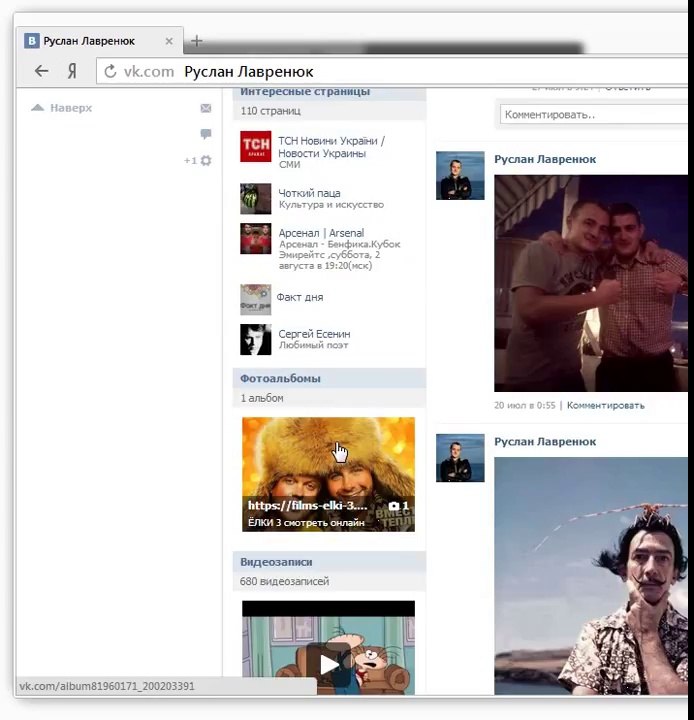Open author avatar of two-men photo post
Screen dimensions: 694x720
460,175
